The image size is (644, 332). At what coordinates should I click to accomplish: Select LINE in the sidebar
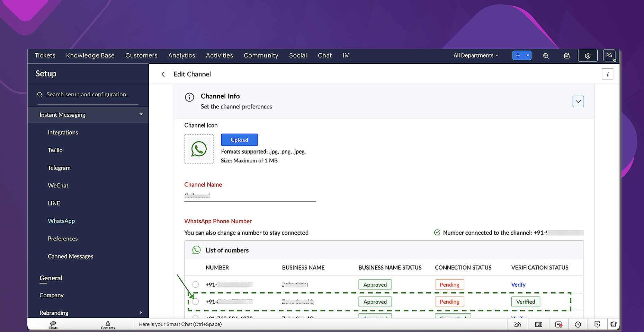54,203
